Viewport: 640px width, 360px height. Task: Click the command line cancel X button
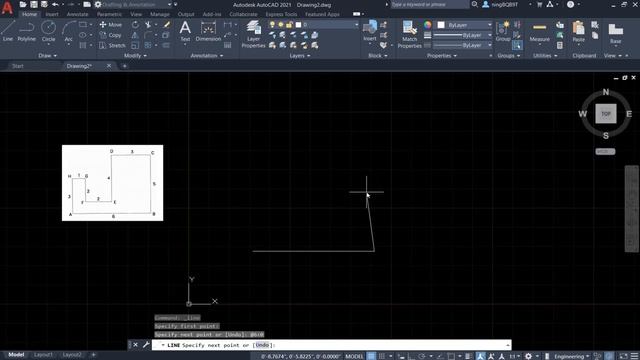136,345
